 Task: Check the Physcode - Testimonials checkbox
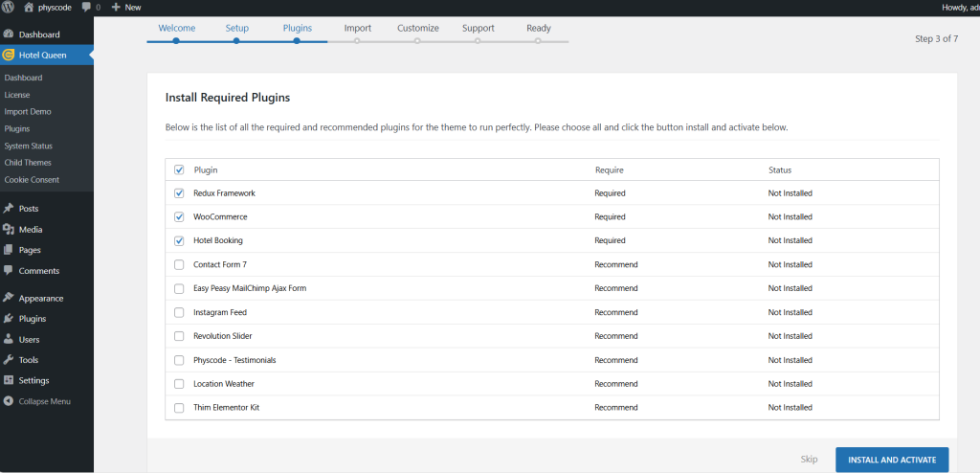click(x=179, y=360)
